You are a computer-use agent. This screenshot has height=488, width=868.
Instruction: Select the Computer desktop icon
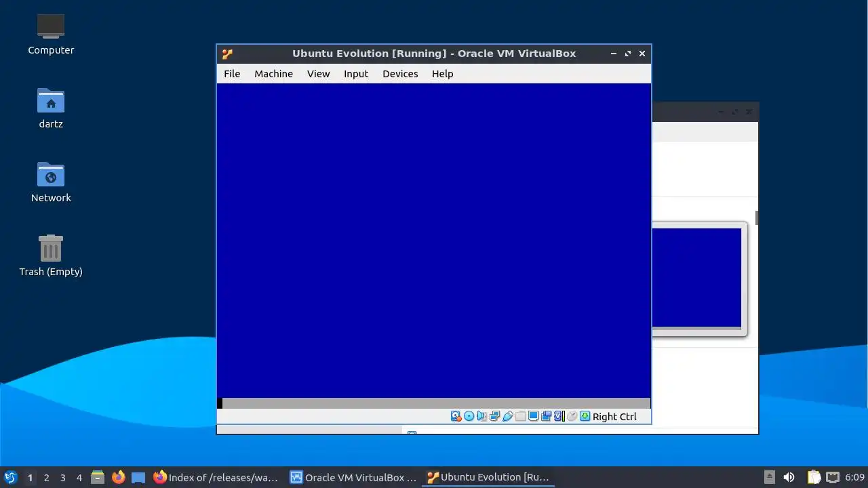[51, 34]
